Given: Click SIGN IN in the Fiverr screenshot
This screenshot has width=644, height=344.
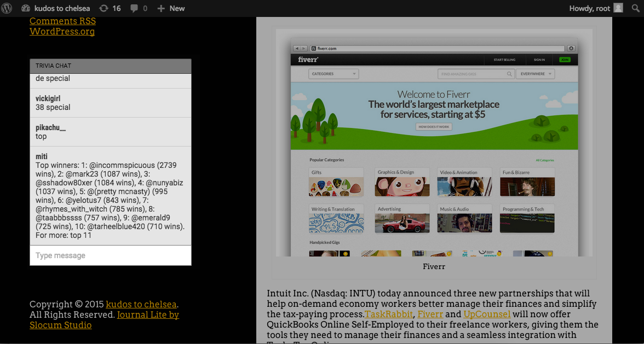Looking at the screenshot, I should point(539,60).
